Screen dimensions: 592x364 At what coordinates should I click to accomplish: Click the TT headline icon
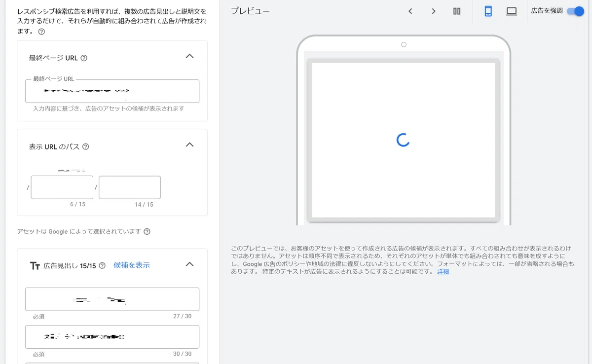35,266
